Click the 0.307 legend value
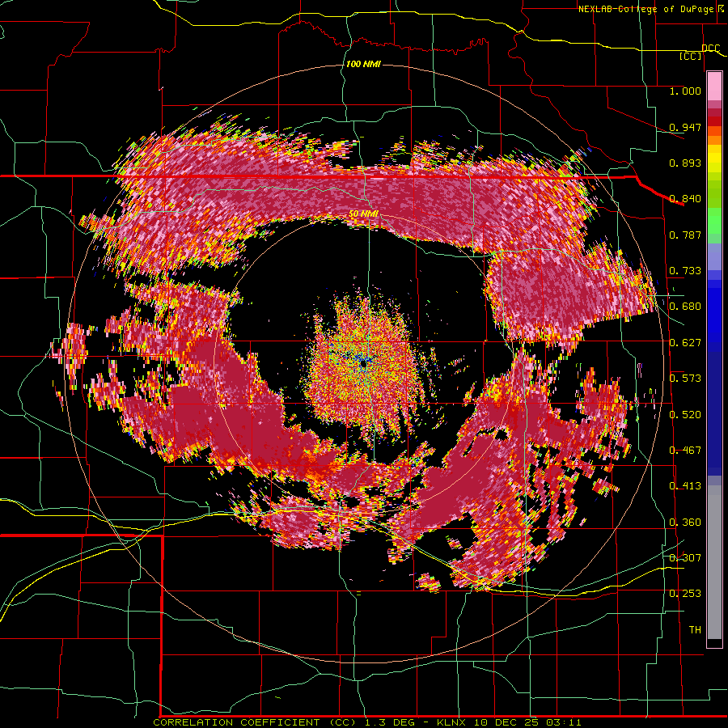728x728 pixels. tap(685, 558)
